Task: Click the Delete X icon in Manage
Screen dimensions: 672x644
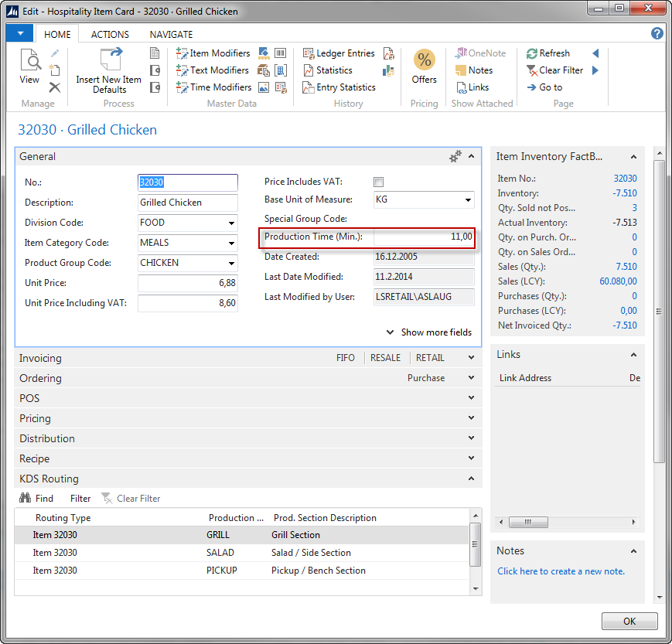Action: (55, 87)
